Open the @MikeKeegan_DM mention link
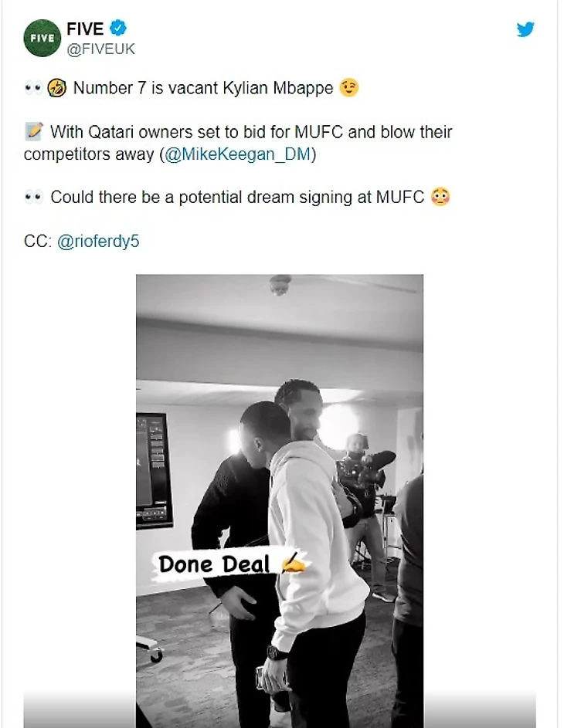The image size is (564, 728). point(237,154)
